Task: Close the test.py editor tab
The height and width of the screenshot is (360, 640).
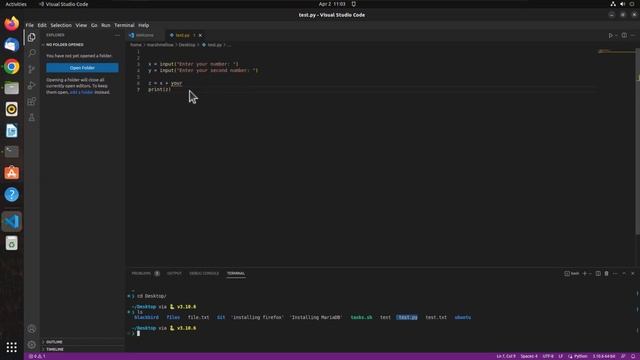Action: click(200, 36)
